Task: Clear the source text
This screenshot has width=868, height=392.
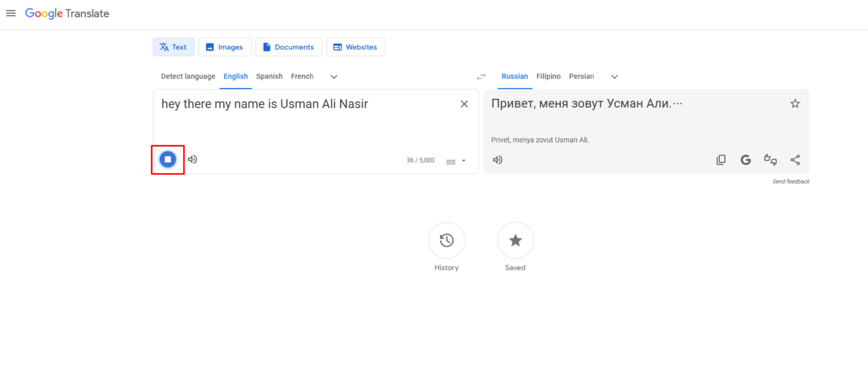Action: [x=464, y=104]
